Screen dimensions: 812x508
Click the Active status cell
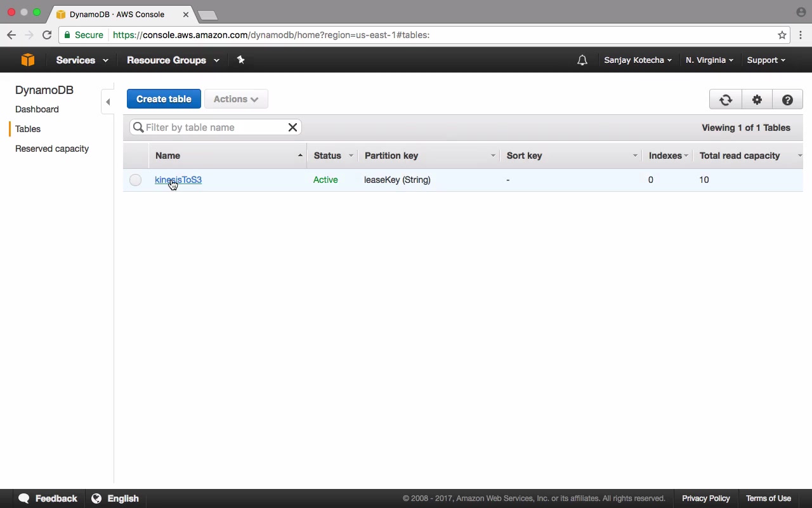(x=325, y=180)
